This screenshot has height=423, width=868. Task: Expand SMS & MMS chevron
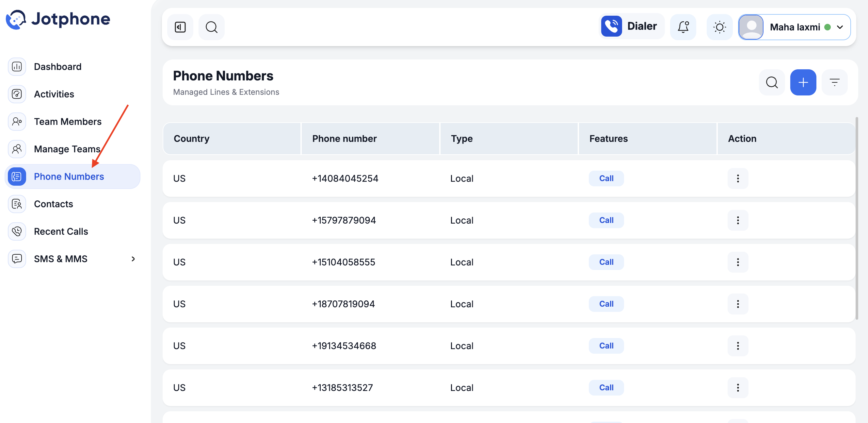(x=133, y=259)
